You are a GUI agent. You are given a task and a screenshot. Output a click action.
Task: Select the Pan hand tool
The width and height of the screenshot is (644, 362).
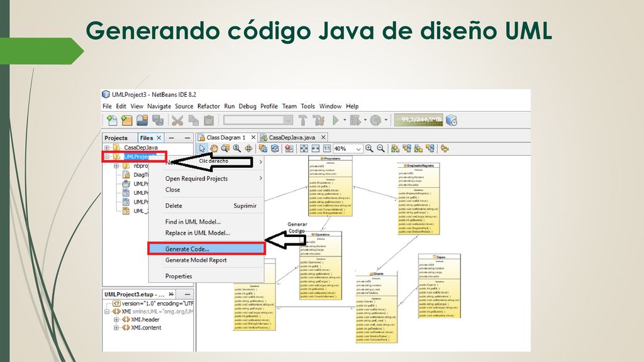pos(214,148)
